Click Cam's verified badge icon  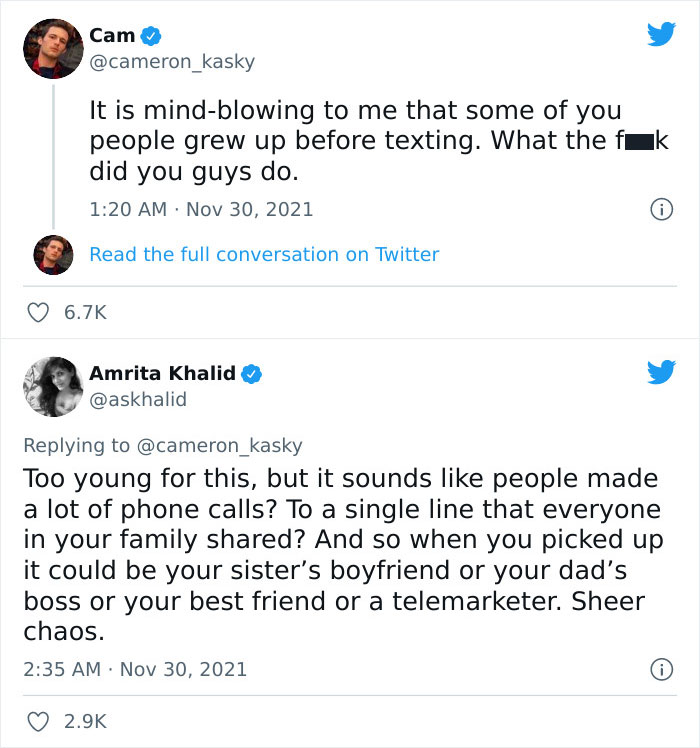151,36
